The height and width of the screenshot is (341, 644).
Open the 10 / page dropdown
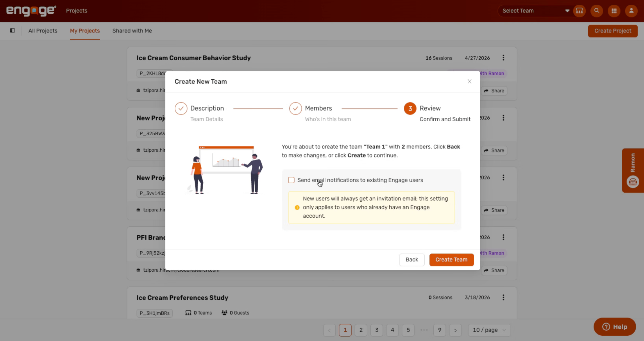click(489, 330)
